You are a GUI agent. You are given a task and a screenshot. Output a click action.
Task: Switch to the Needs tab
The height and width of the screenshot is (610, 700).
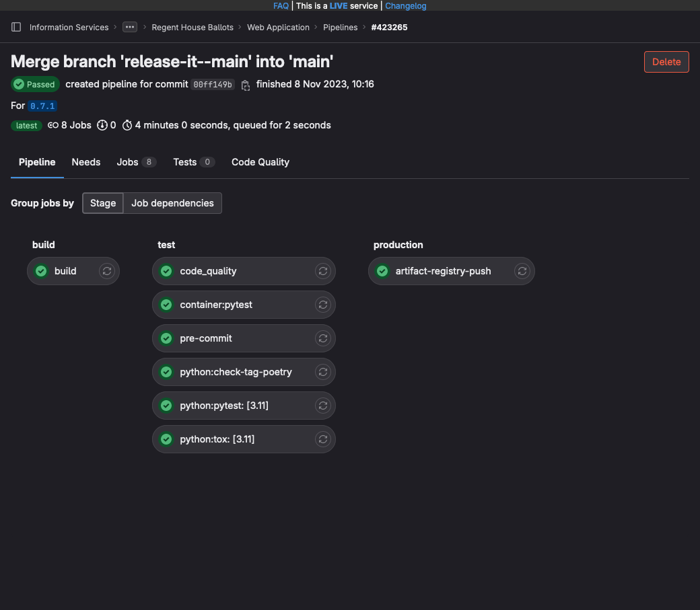tap(86, 162)
